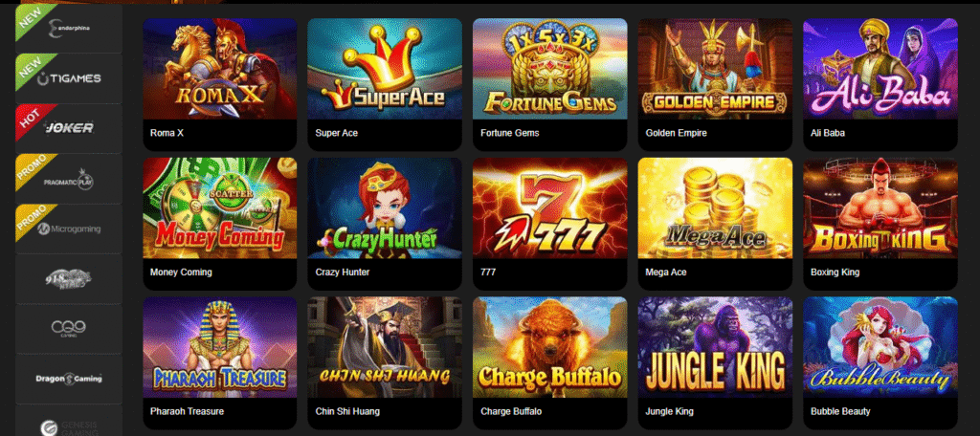Viewport: 980px width, 436px height.
Task: Launch the Ali Baba game thumbnail
Action: (x=880, y=69)
